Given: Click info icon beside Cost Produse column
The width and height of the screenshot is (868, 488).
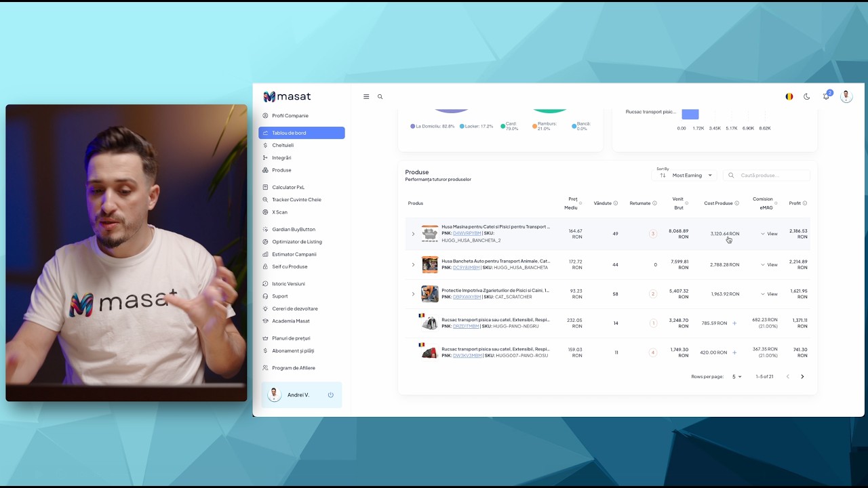Looking at the screenshot, I should coord(737,203).
